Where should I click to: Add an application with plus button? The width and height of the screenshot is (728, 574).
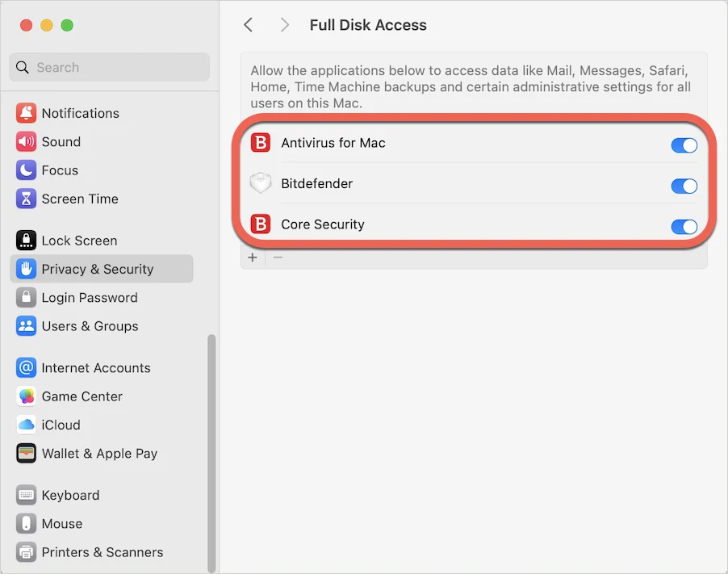tap(253, 258)
